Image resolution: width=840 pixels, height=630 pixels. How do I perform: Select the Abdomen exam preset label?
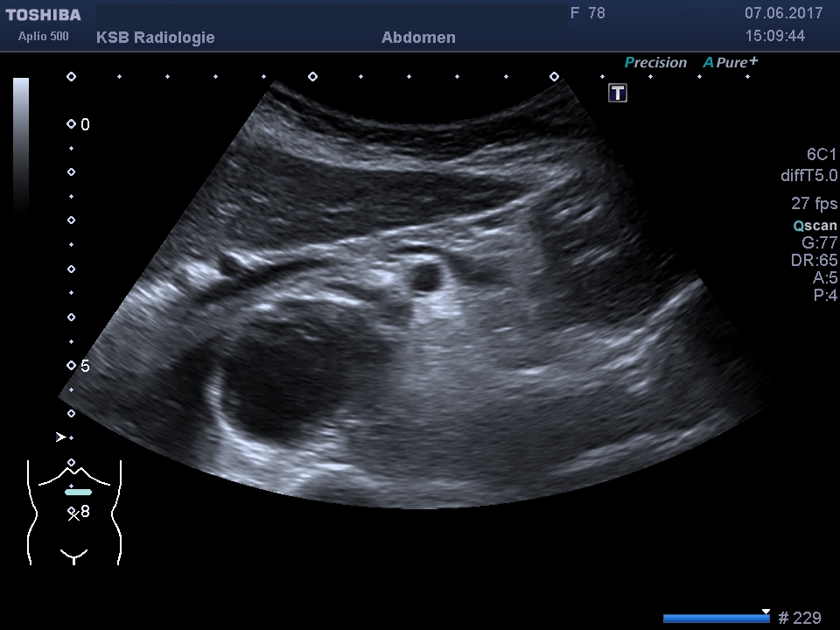point(418,38)
